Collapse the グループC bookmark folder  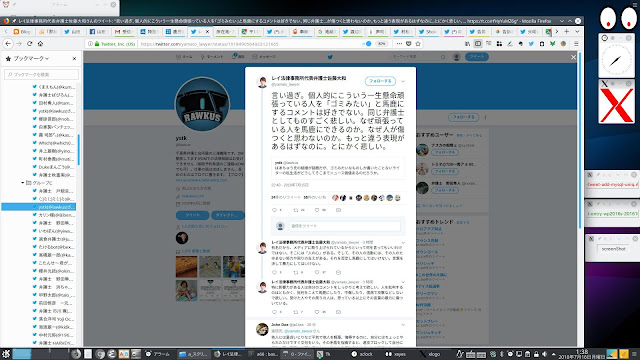tap(23, 183)
